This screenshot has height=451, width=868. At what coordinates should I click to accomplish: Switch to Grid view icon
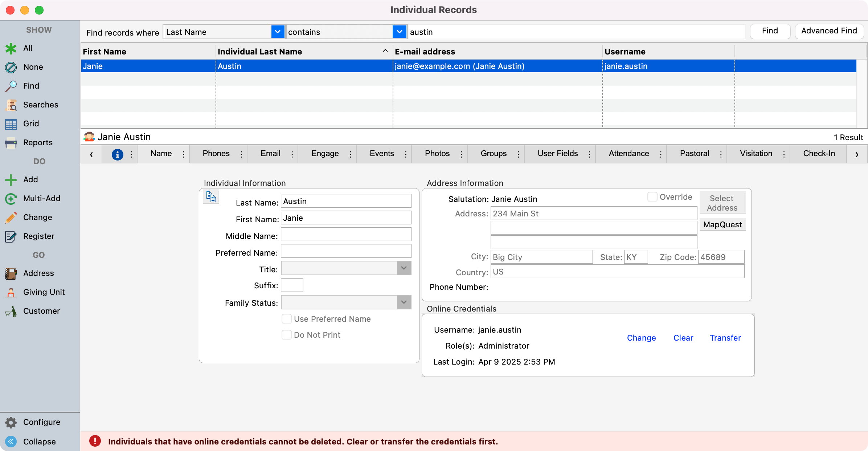tap(11, 124)
